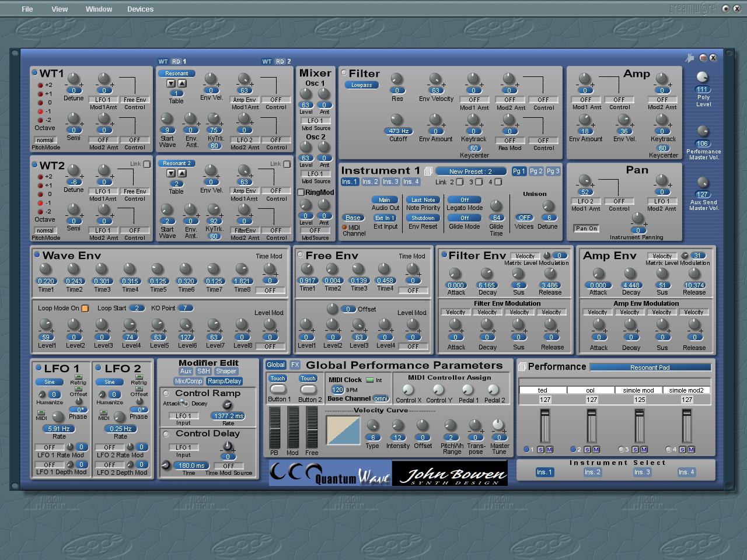Click the pin icon on the synth panel
This screenshot has width=747, height=560.
tap(690, 58)
